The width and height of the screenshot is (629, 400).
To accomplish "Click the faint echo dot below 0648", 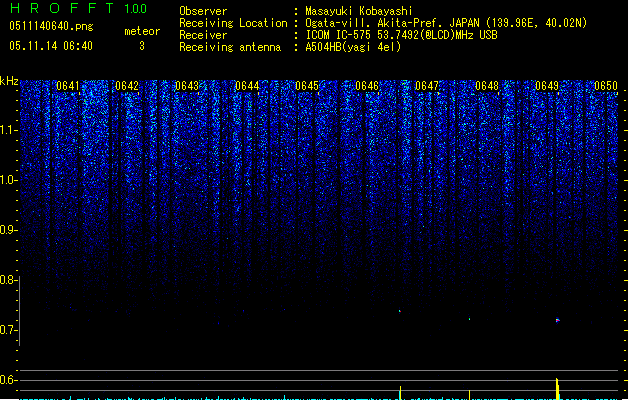I will [469, 319].
